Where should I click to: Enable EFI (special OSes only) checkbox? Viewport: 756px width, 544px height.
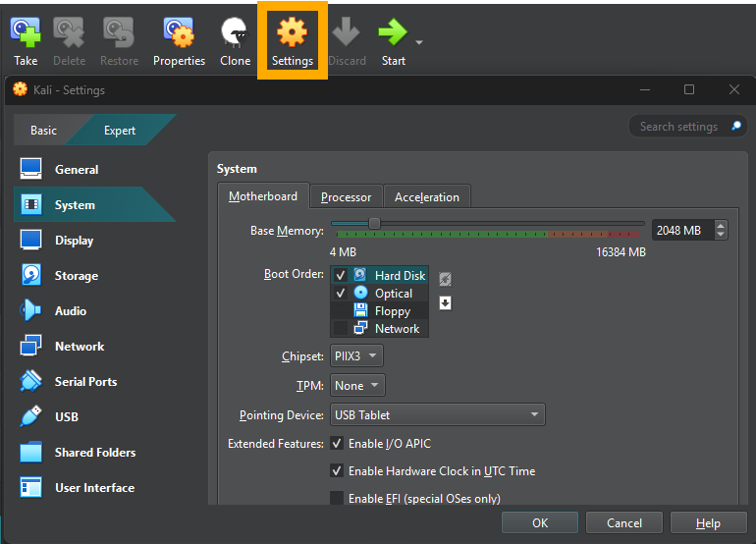[337, 498]
